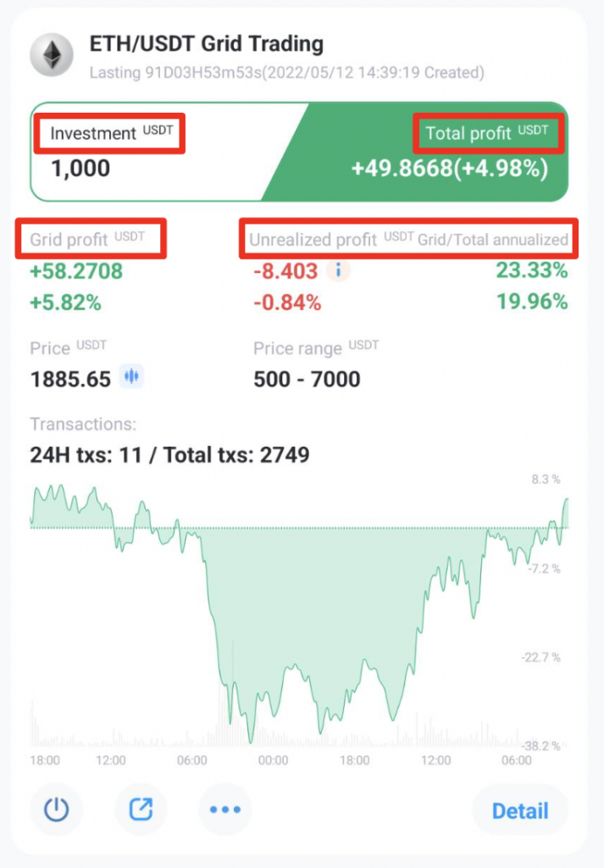Open the share export icon
The width and height of the screenshot is (604, 868).
pos(141,810)
